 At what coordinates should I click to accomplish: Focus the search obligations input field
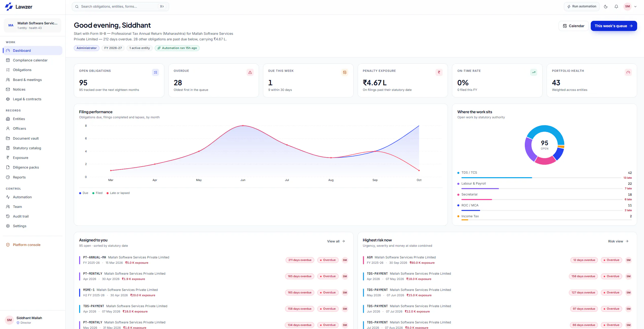120,7
